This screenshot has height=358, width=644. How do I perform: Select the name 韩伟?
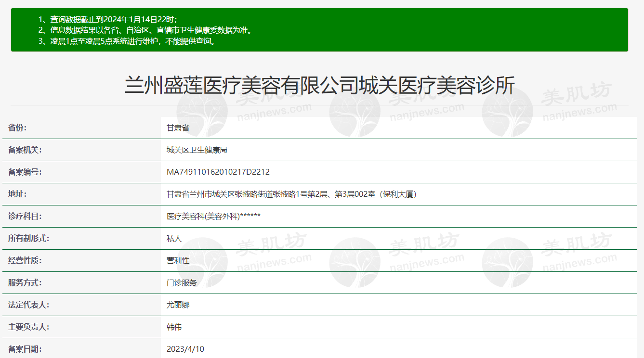pos(174,327)
